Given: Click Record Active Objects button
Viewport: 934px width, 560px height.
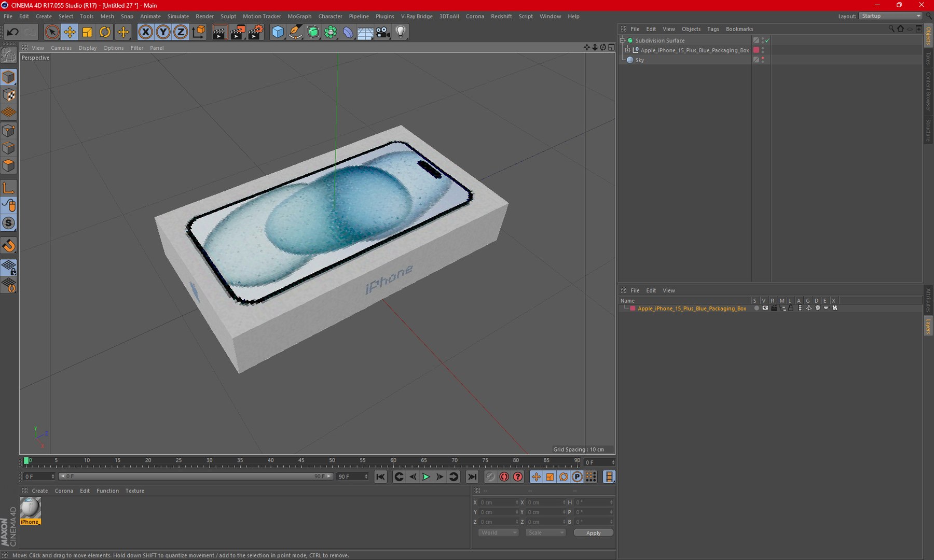Looking at the screenshot, I should coord(490,477).
